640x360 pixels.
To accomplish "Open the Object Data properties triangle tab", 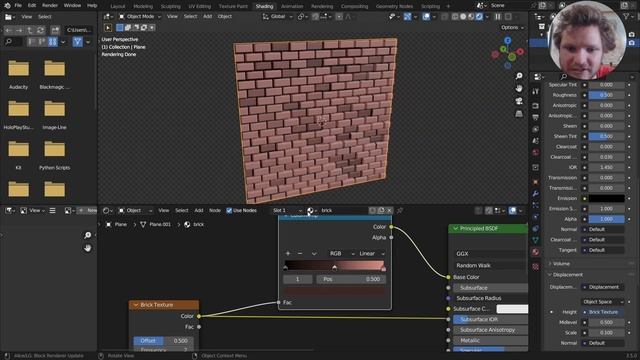I will (x=536, y=240).
